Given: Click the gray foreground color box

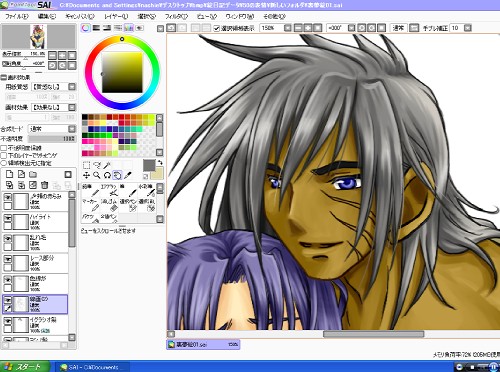Looking at the screenshot, I should (149, 165).
